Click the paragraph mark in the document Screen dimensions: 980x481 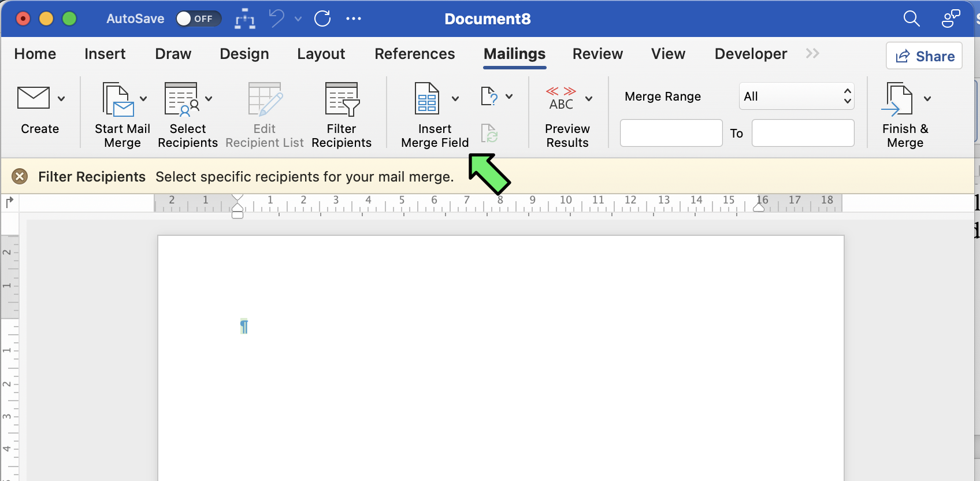pos(244,326)
